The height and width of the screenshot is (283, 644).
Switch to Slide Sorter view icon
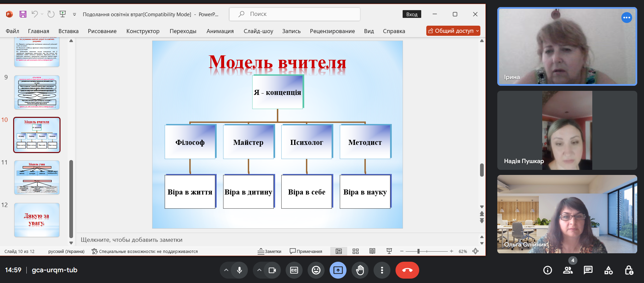pos(355,251)
